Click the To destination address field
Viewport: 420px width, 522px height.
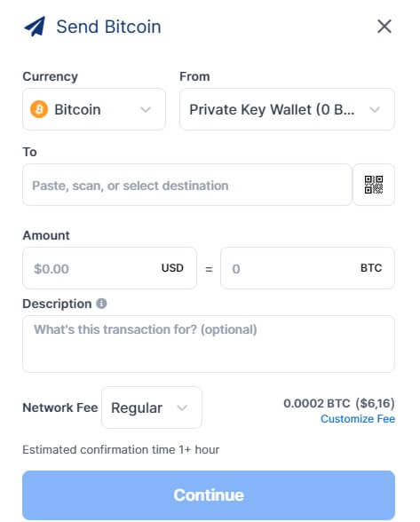(x=187, y=185)
